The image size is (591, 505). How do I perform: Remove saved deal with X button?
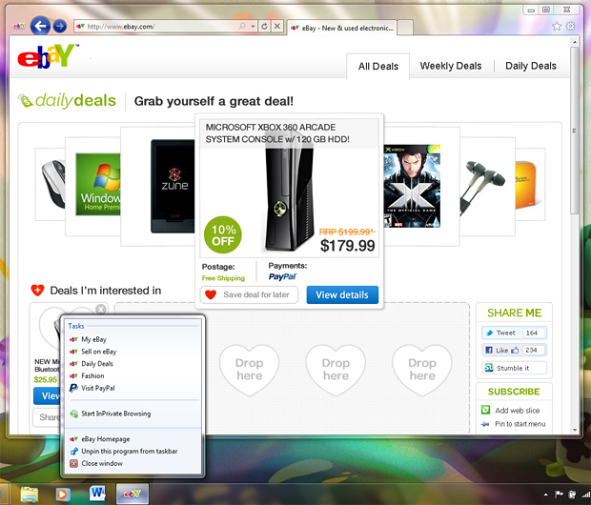click(101, 309)
